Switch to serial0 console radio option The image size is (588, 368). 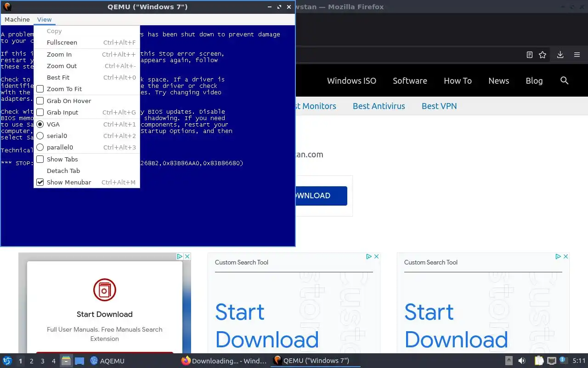pos(40,136)
